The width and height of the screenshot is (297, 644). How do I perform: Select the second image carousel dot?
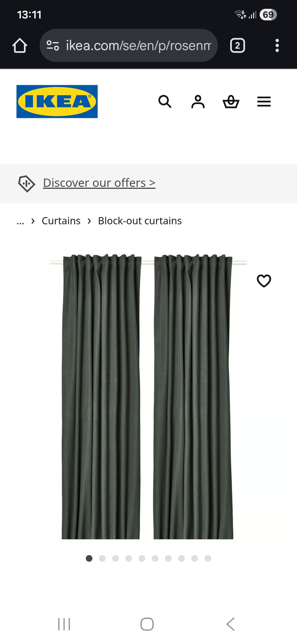click(102, 558)
